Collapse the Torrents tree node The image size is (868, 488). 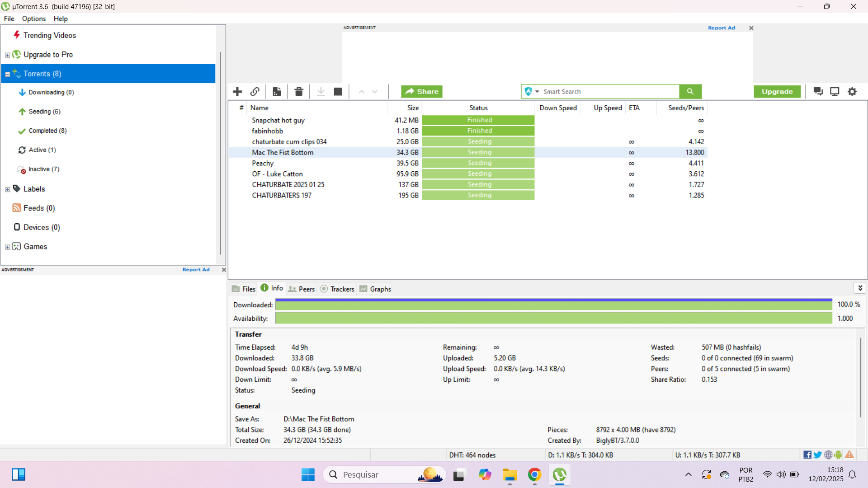[8, 74]
